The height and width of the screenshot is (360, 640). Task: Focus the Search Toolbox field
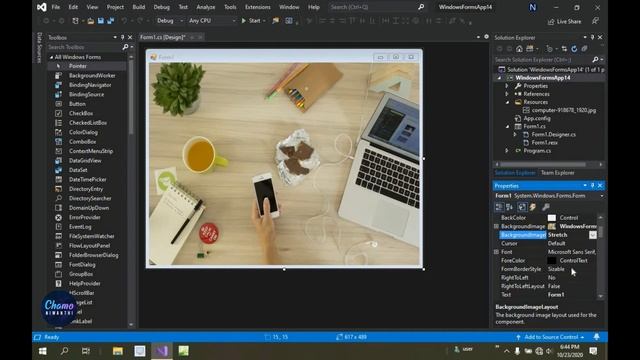[84, 47]
